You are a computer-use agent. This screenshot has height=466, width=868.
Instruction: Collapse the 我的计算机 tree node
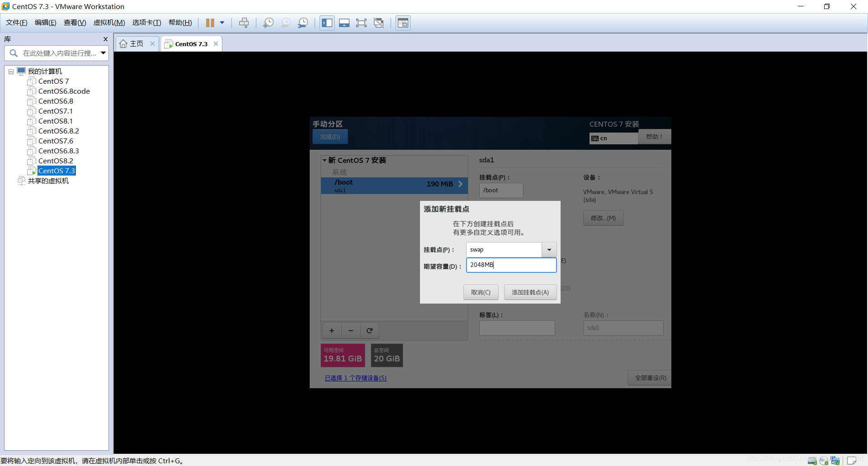tap(11, 71)
